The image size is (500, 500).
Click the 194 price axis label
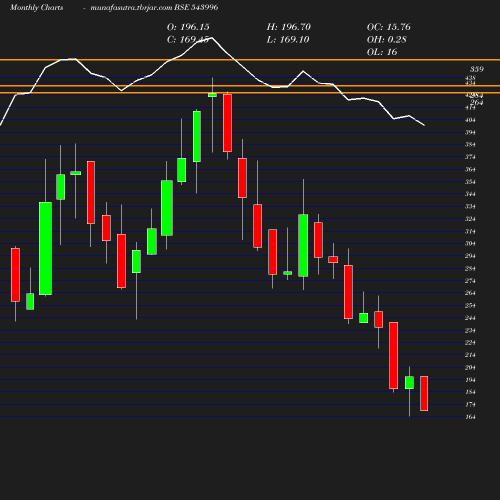click(470, 380)
